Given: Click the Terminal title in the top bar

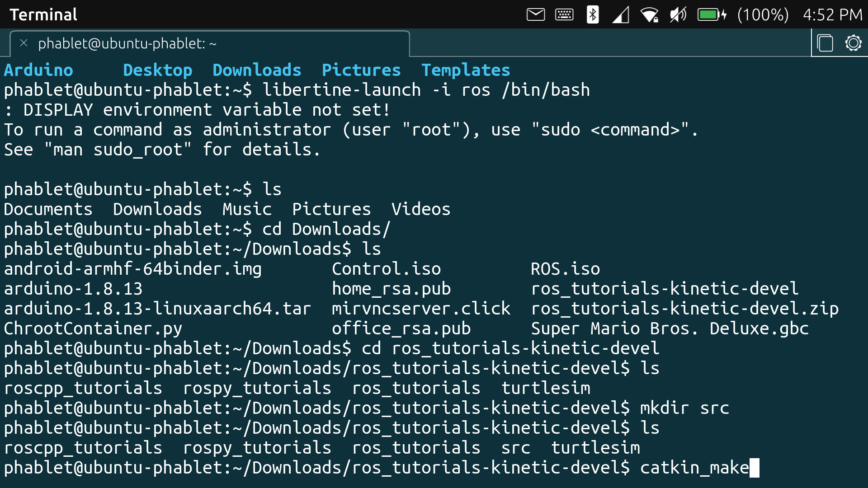Looking at the screenshot, I should pyautogui.click(x=43, y=14).
